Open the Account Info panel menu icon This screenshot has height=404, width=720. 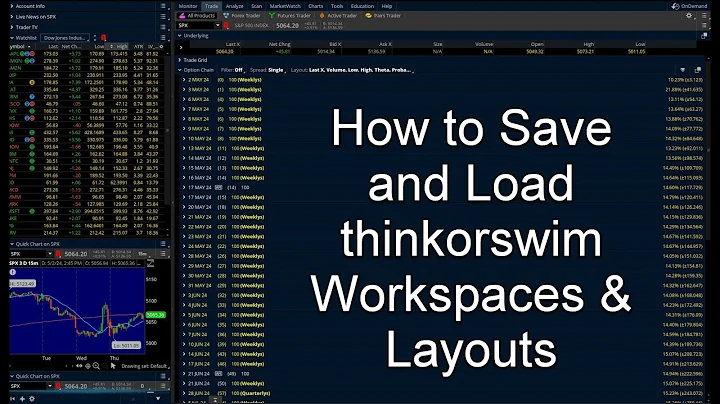(x=163, y=6)
